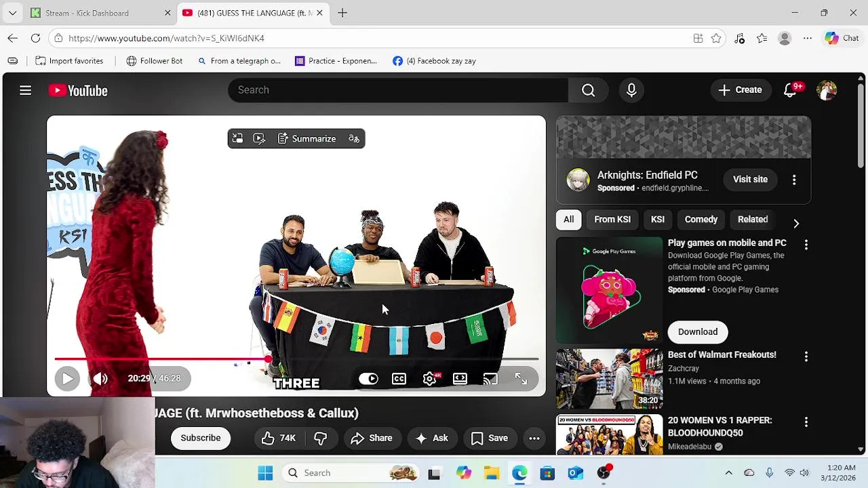Start voice search with the microphone

pyautogui.click(x=631, y=90)
